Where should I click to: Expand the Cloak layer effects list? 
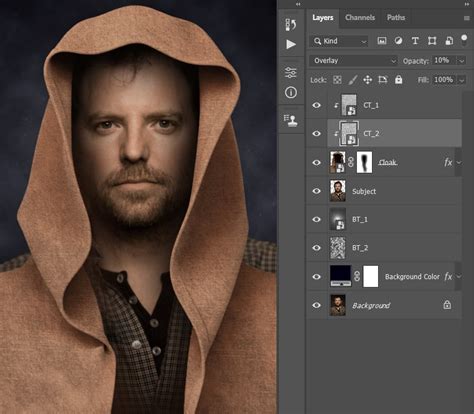(x=459, y=163)
